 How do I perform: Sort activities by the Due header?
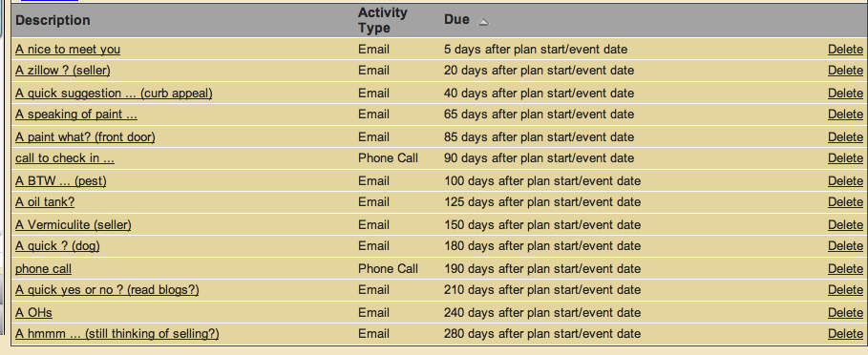click(456, 19)
